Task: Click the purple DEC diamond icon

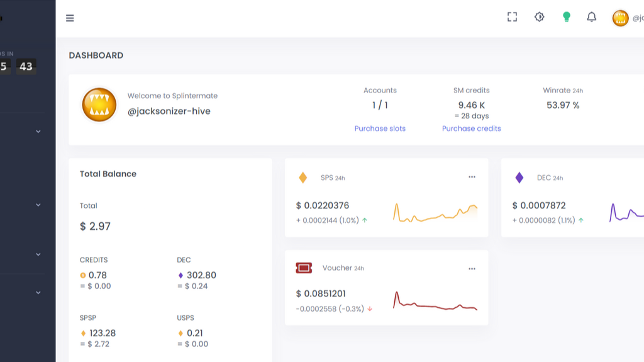Action: click(x=519, y=178)
